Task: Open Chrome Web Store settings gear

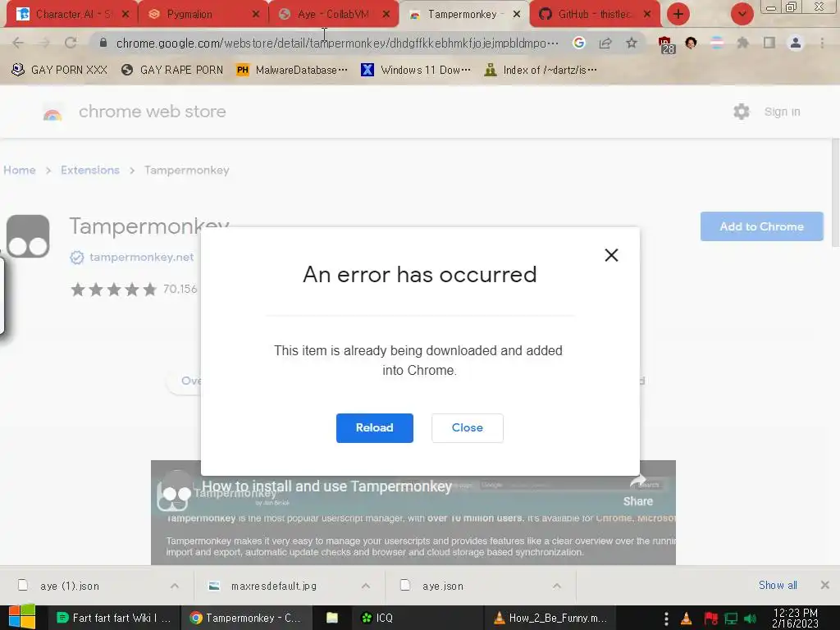Action: click(742, 112)
